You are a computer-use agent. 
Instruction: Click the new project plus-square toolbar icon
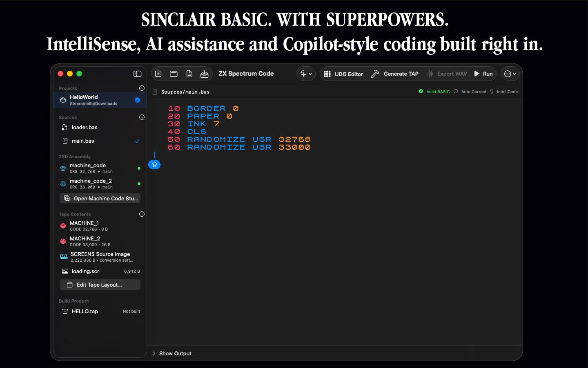point(158,74)
